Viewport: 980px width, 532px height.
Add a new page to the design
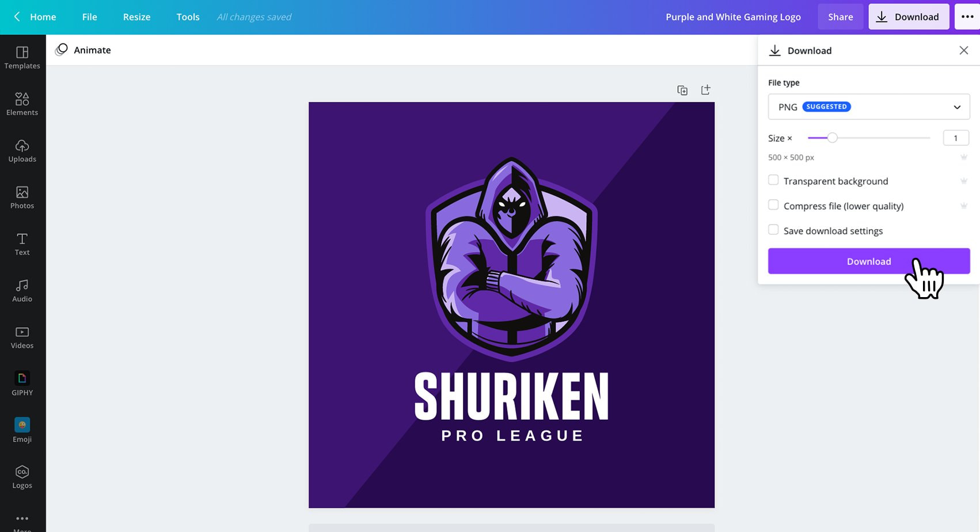coord(705,90)
